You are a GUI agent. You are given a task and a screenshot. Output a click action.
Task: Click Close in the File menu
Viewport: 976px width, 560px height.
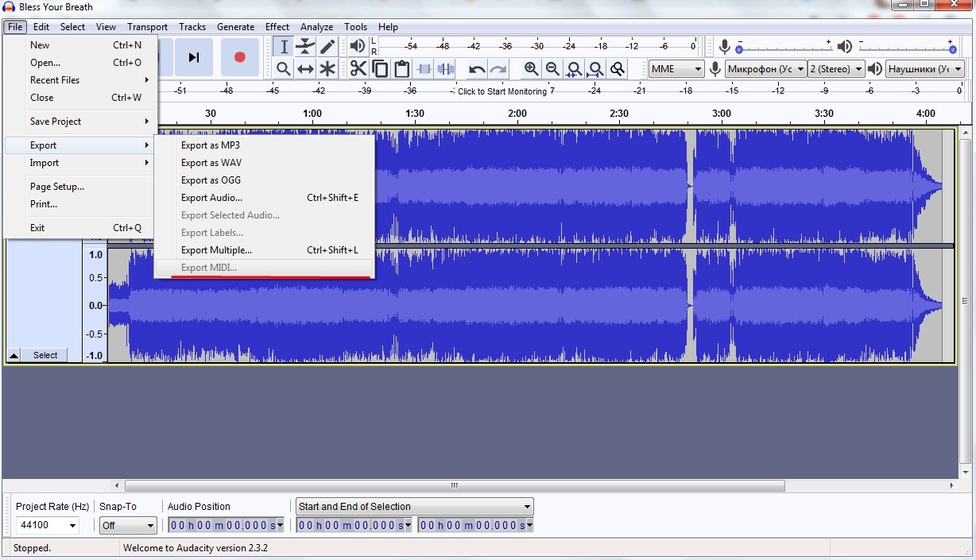coord(79,98)
